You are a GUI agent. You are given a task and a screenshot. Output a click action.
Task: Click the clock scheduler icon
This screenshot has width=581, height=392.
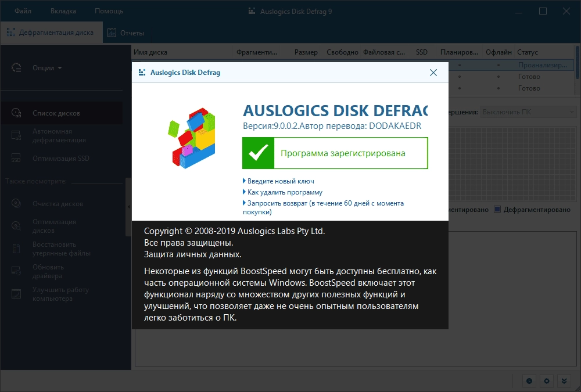point(529,381)
